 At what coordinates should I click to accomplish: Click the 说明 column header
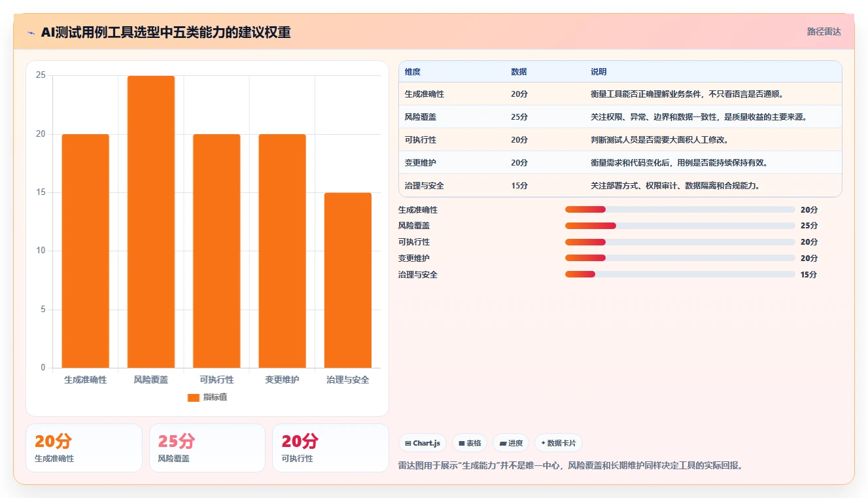pyautogui.click(x=599, y=71)
